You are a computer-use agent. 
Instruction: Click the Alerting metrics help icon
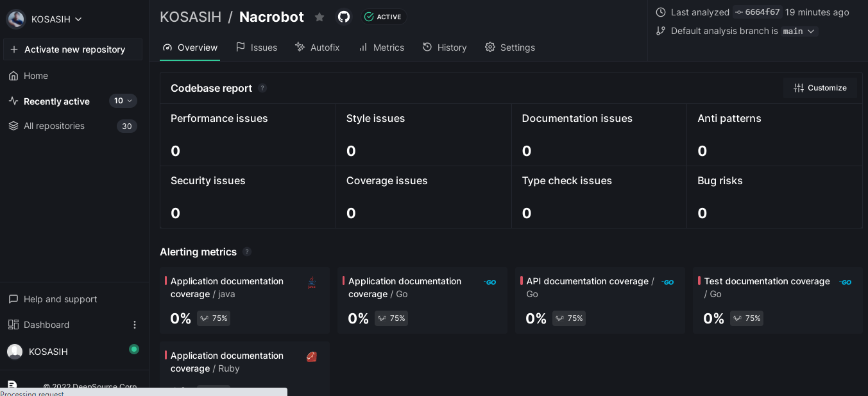[247, 252]
